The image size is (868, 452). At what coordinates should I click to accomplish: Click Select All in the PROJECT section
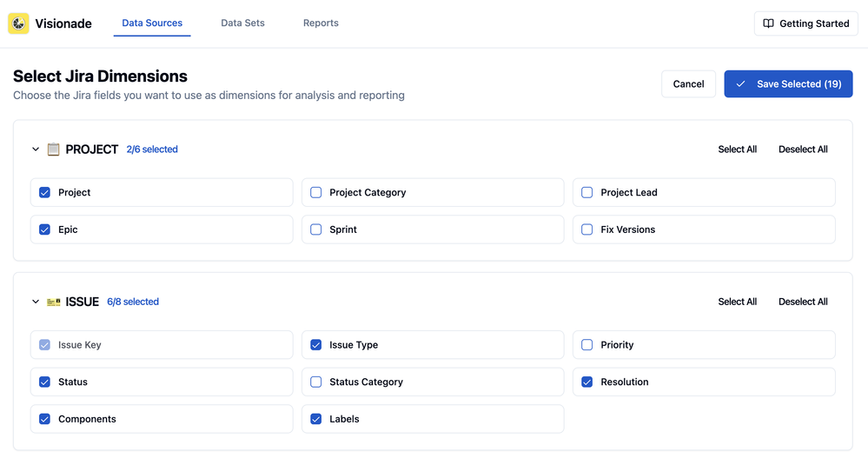(x=738, y=149)
